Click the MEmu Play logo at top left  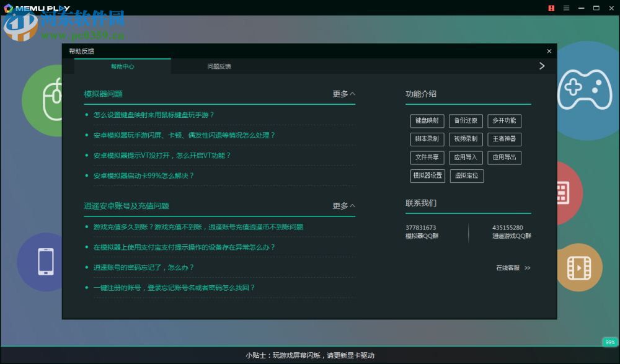pyautogui.click(x=38, y=8)
